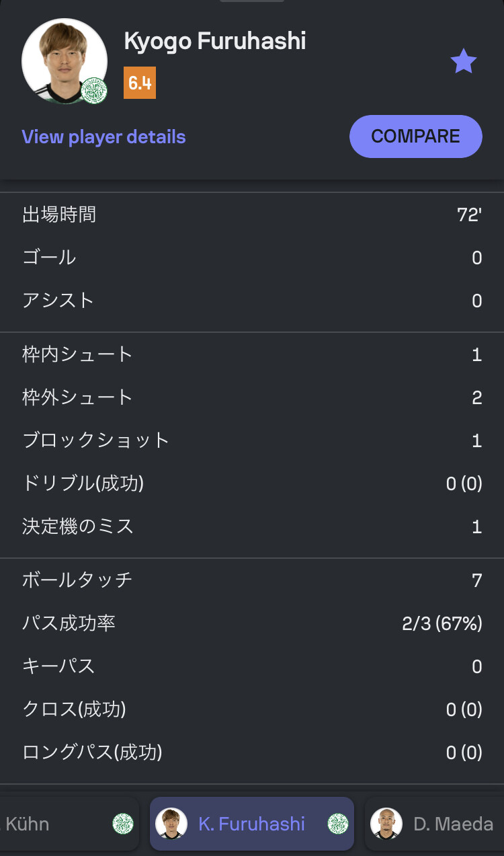The image size is (504, 856).
Task: Toggle the favorite star for Kyogo Furuhashi
Action: coord(463,62)
